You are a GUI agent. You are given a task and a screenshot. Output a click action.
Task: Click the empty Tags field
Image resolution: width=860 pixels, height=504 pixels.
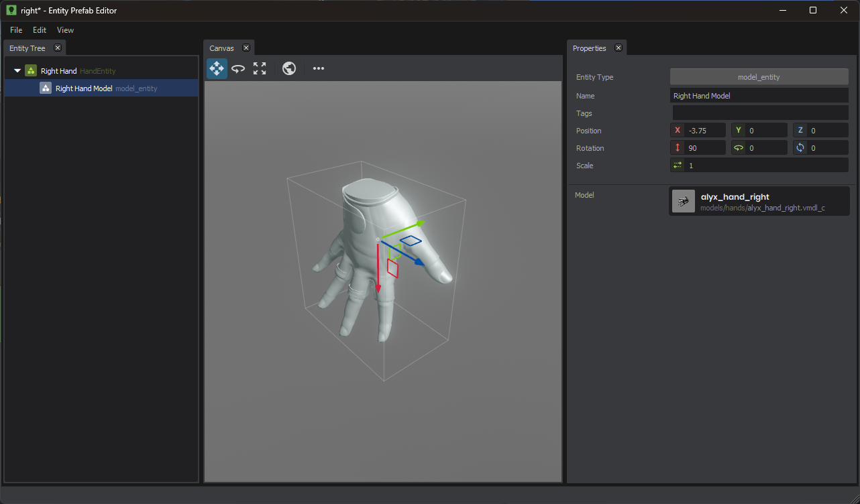tap(759, 113)
